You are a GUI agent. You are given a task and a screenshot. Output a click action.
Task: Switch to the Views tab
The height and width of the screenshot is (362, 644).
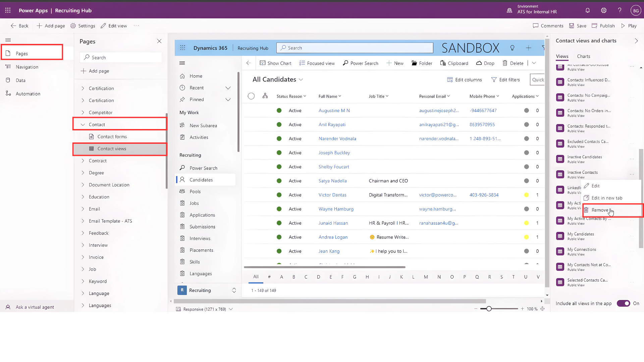562,56
